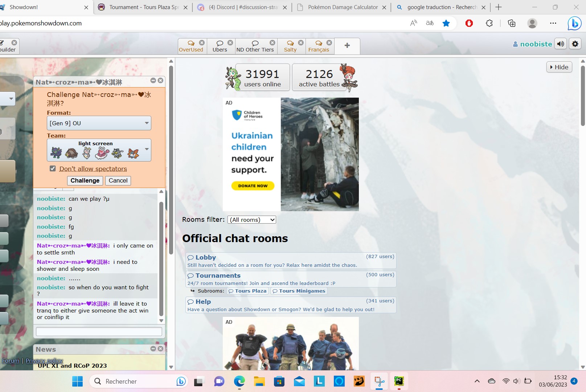Open the browser translate icon
This screenshot has height=392, width=586.
[x=430, y=23]
